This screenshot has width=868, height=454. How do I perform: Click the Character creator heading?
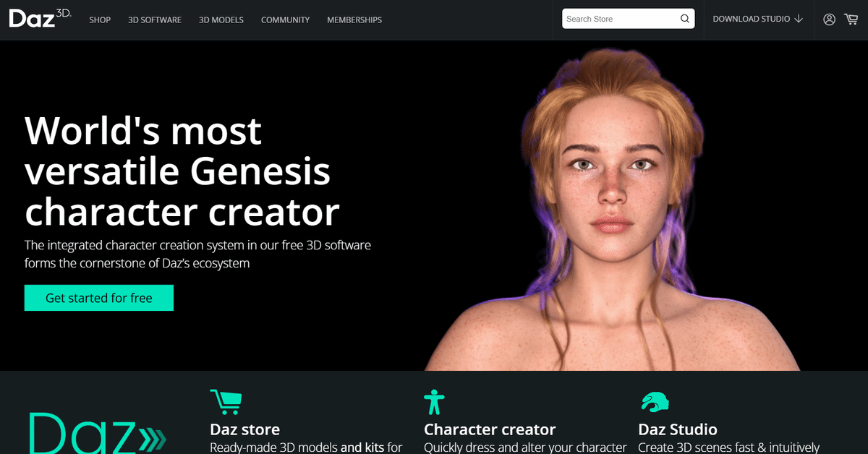(490, 429)
